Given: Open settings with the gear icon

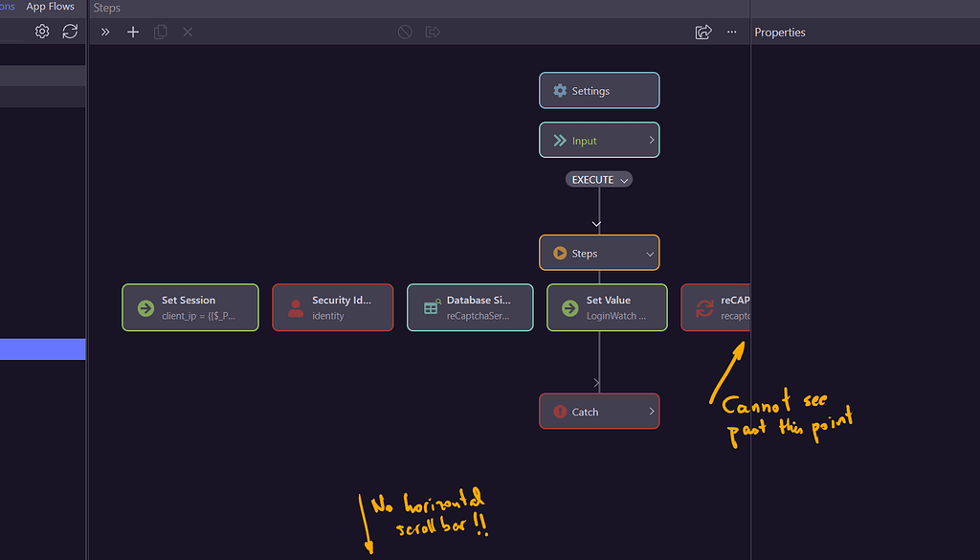Looking at the screenshot, I should coord(41,31).
